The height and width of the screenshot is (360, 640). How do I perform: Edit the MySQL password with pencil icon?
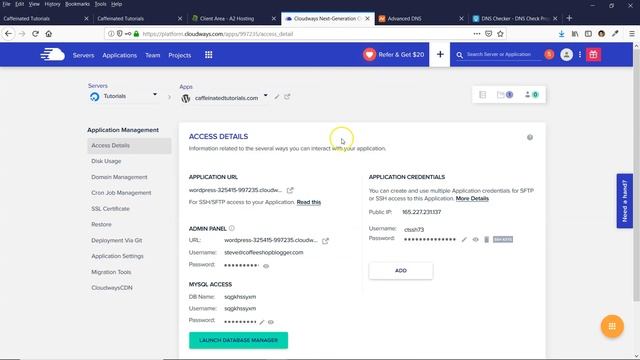pos(262,322)
